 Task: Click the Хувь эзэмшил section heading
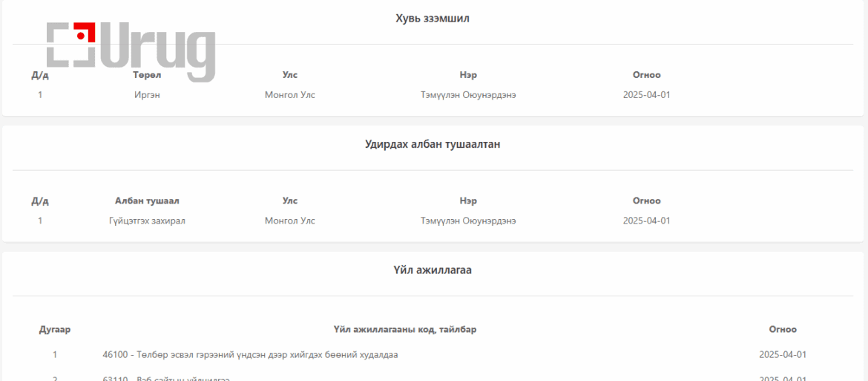tap(433, 19)
